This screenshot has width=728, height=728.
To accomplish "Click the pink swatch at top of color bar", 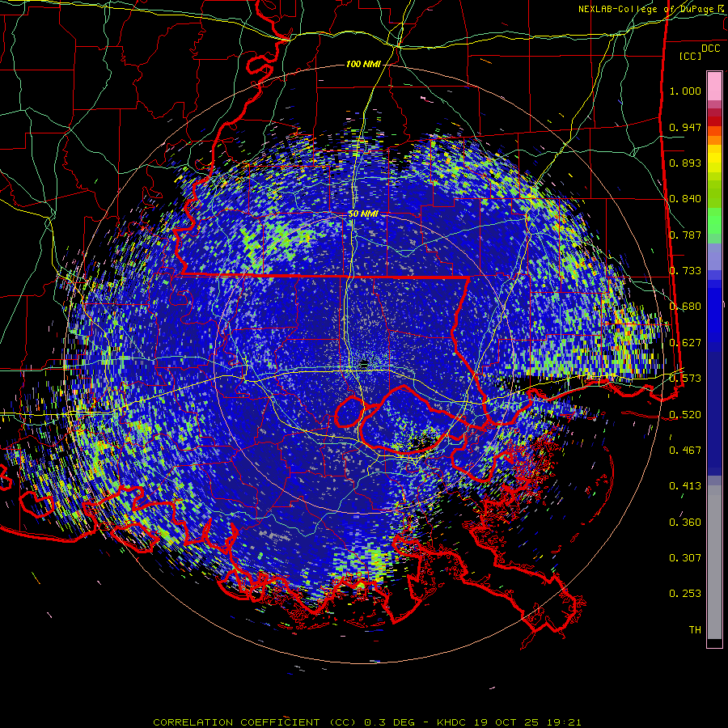I will click(x=714, y=86).
